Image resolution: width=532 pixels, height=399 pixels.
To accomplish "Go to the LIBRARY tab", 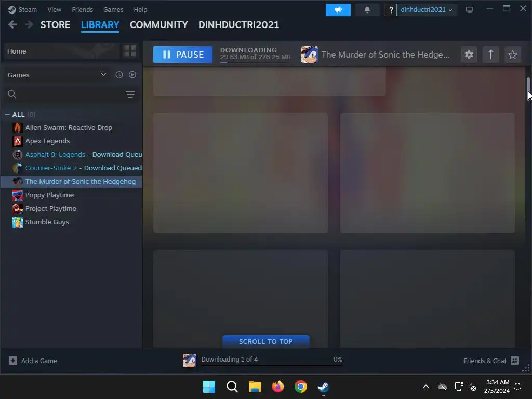I will [x=100, y=25].
